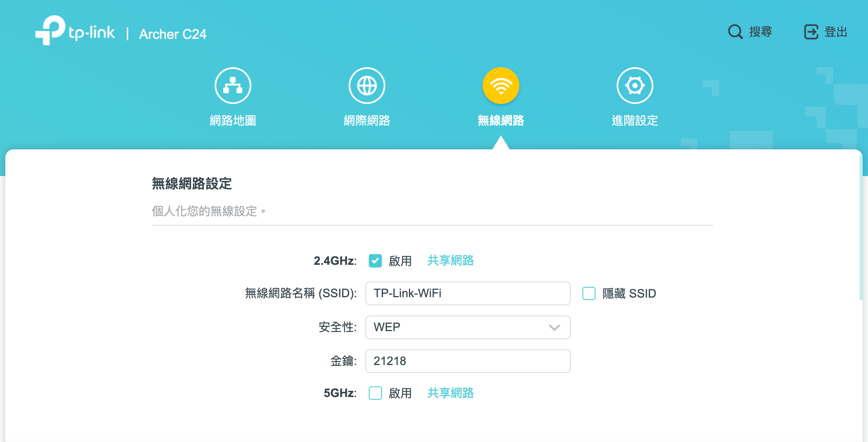Select the yellow Wireless (無線網路) icon

(501, 86)
